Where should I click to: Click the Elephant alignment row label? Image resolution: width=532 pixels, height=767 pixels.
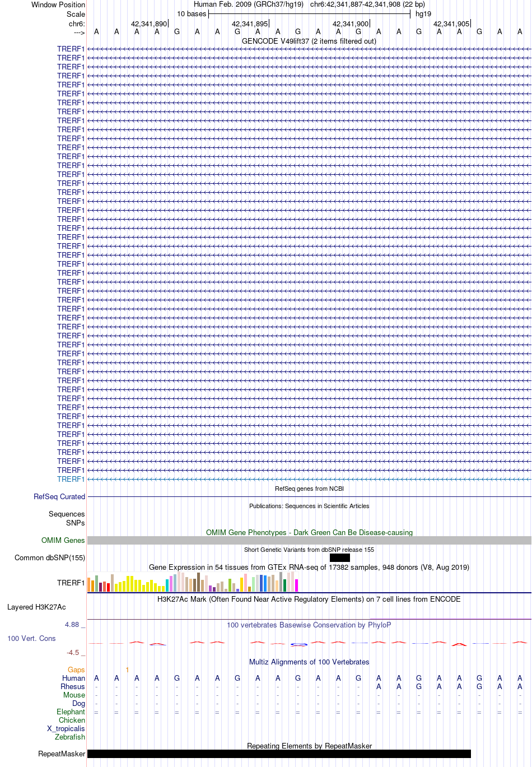(71, 712)
